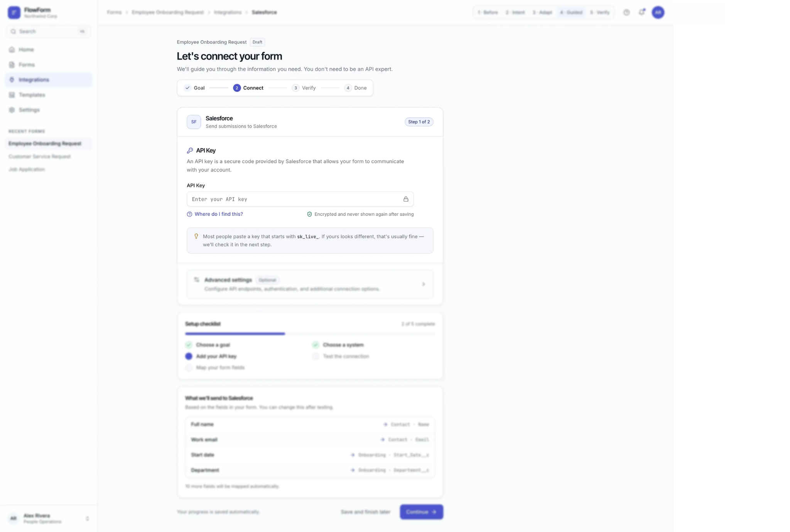This screenshot has height=532, width=790.
Task: Click the FlowForm logo icon
Action: (14, 12)
